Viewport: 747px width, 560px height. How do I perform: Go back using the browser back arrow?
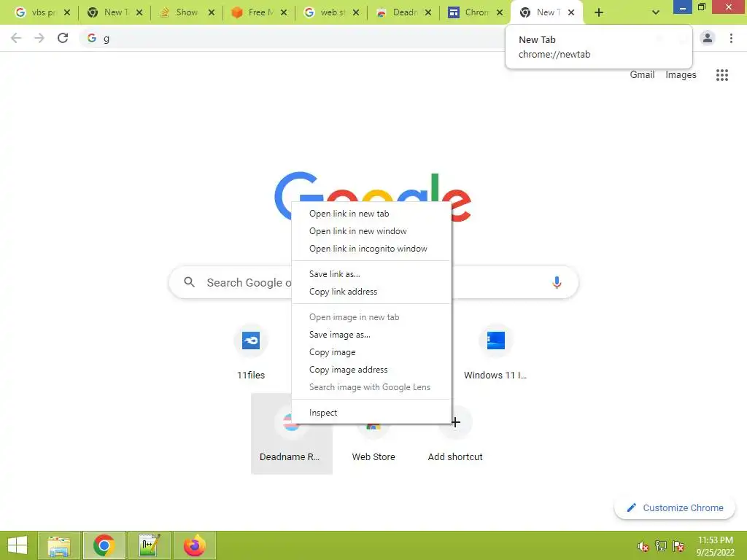pyautogui.click(x=16, y=38)
